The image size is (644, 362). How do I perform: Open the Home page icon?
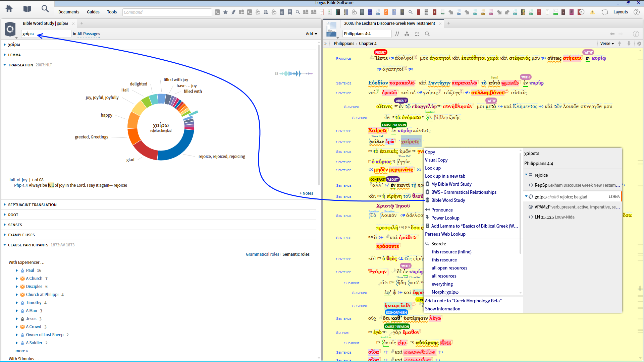(x=9, y=9)
